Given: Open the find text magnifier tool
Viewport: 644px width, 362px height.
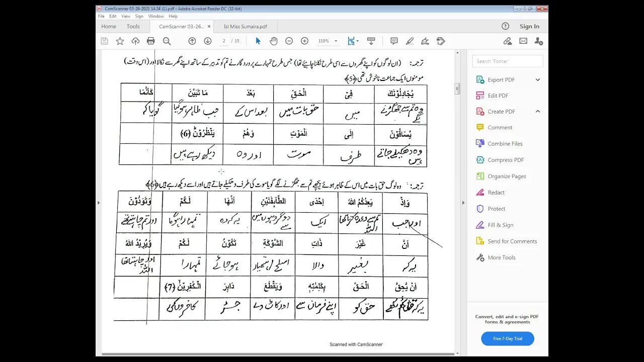Looking at the screenshot, I should pos(167,41).
